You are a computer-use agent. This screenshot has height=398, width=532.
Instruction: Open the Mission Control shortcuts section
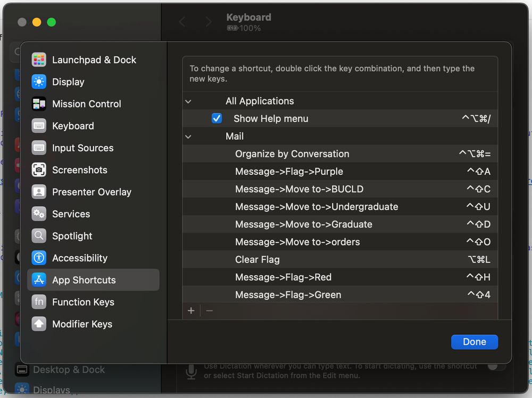(x=93, y=104)
